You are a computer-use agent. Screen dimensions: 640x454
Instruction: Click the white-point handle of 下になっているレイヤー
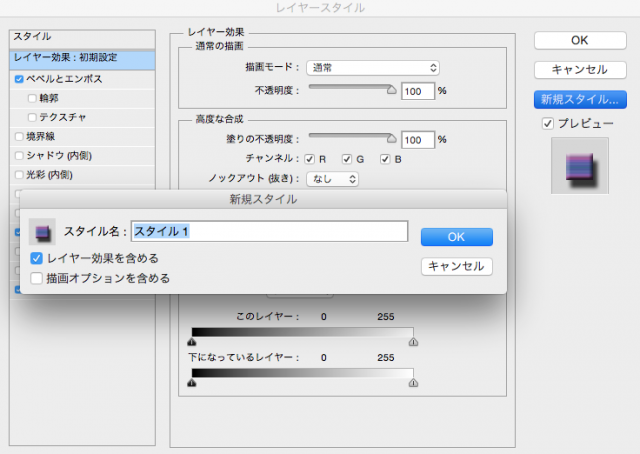click(414, 382)
